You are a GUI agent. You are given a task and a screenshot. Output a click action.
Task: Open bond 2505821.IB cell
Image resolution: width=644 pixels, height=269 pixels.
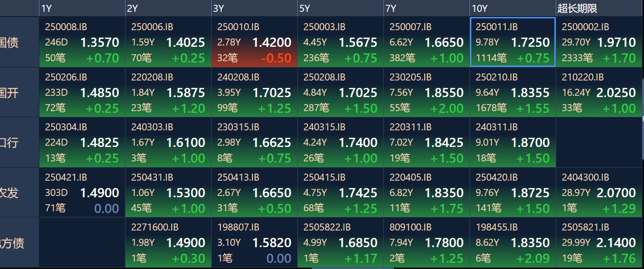(599, 242)
